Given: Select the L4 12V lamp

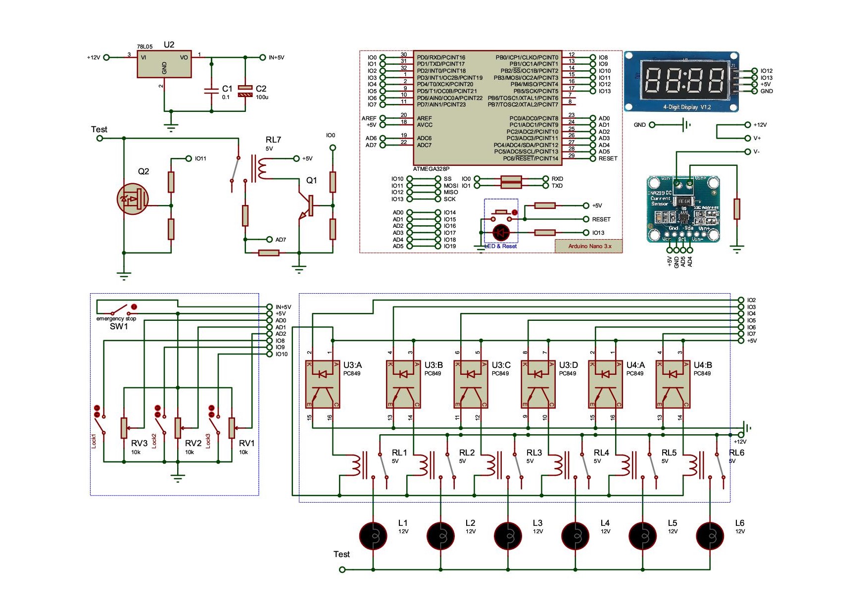Looking at the screenshot, I should coord(575,536).
